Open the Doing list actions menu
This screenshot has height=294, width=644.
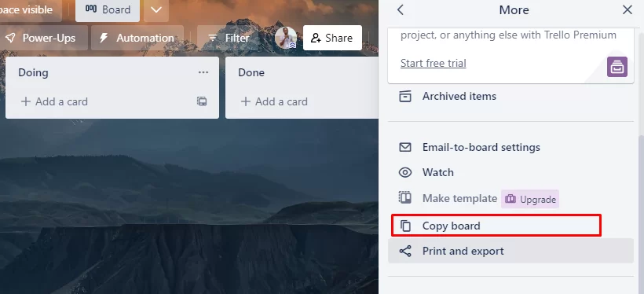pos(203,73)
